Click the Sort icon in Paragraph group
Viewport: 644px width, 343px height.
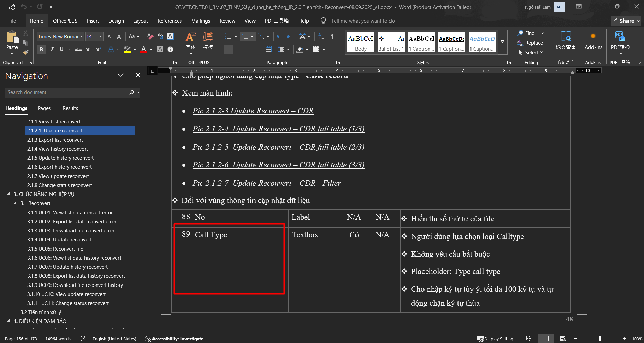[x=321, y=36]
